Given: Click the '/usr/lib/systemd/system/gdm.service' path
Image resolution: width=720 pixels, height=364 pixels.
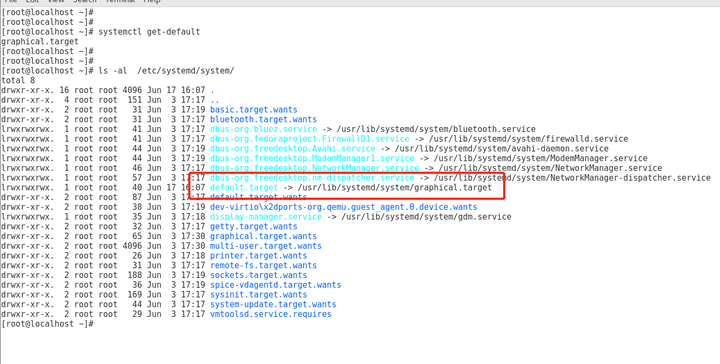Looking at the screenshot, I should (x=426, y=217).
